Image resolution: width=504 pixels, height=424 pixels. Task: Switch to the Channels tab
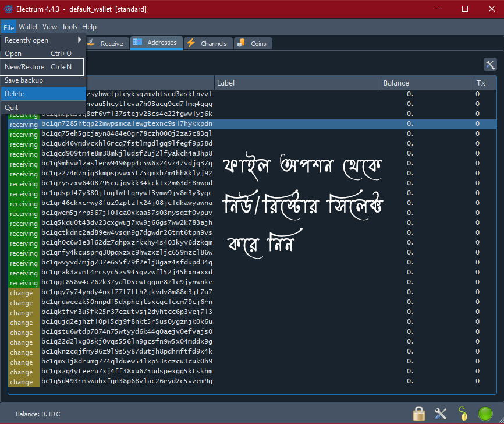click(x=208, y=44)
